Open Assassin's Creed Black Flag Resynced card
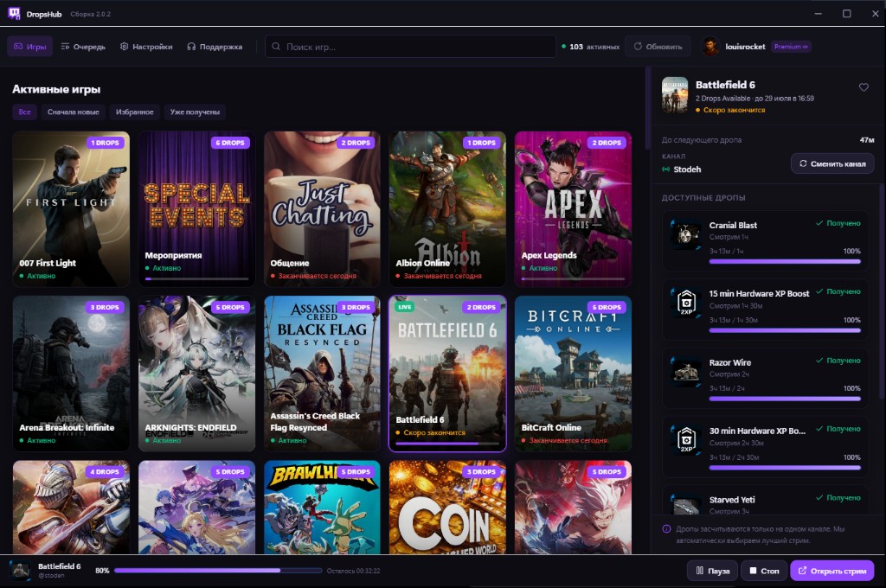Viewport: 886px width, 588px height. 322,374
